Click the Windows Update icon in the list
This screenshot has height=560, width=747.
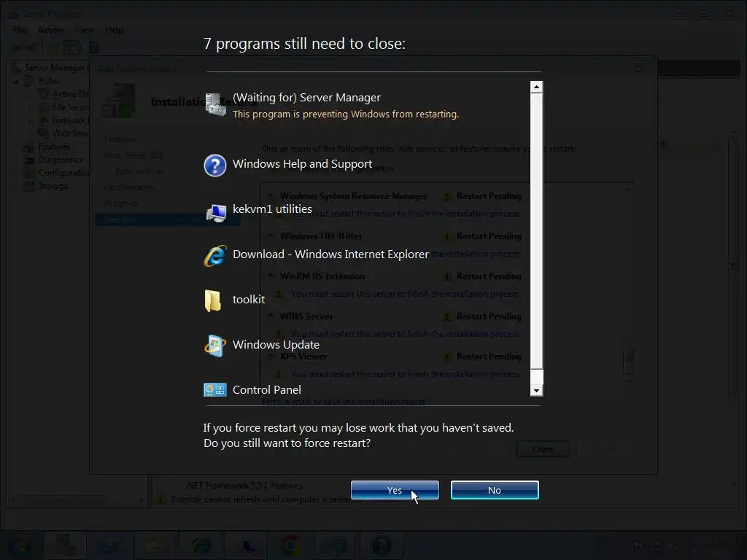(x=215, y=346)
